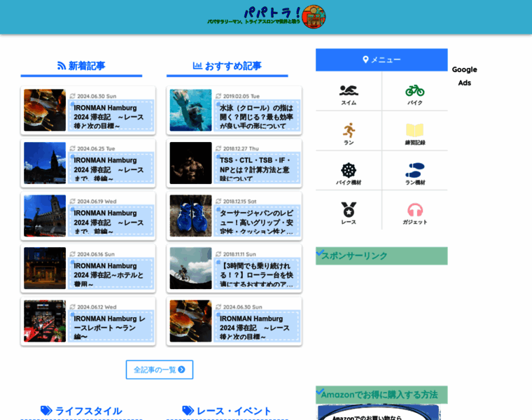Click the RSS icon beside 新着記事
532x420 pixels.
coord(62,66)
